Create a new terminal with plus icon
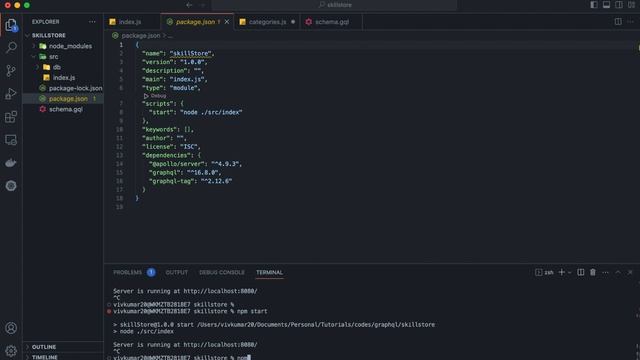 (562, 272)
